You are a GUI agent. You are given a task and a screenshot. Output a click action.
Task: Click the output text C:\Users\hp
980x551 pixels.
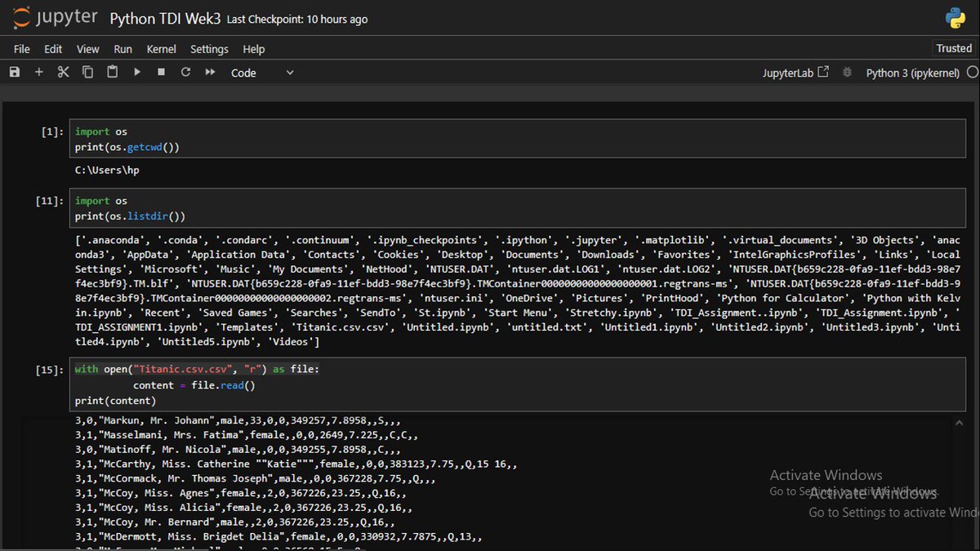point(107,171)
